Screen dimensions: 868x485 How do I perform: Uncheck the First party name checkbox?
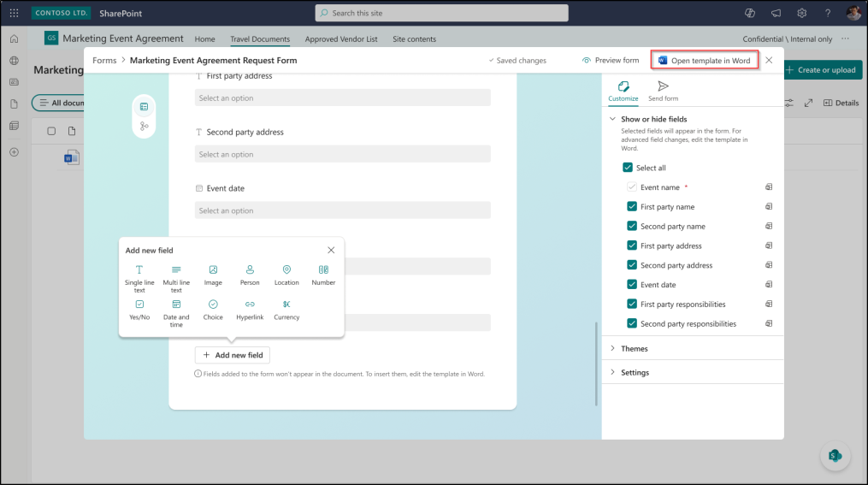(x=632, y=206)
